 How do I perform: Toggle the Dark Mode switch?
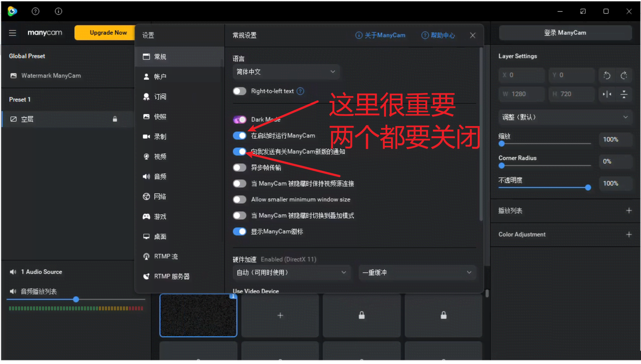[240, 120]
